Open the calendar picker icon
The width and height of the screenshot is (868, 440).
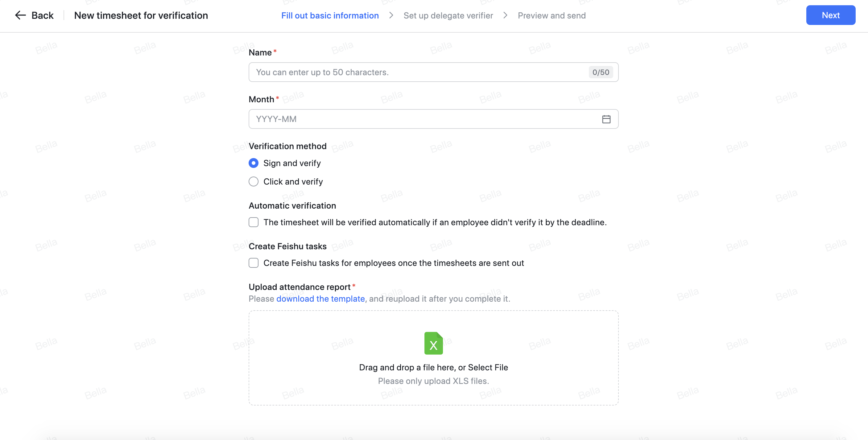606,119
